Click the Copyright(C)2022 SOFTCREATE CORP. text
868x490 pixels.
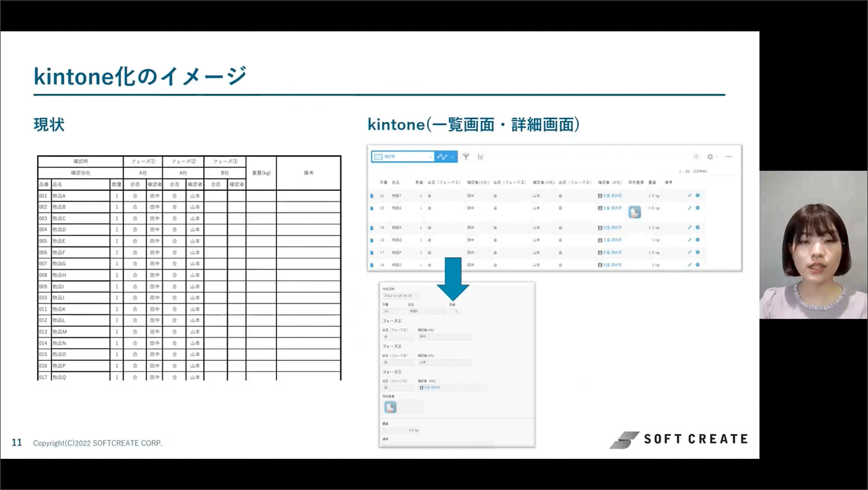coord(98,443)
